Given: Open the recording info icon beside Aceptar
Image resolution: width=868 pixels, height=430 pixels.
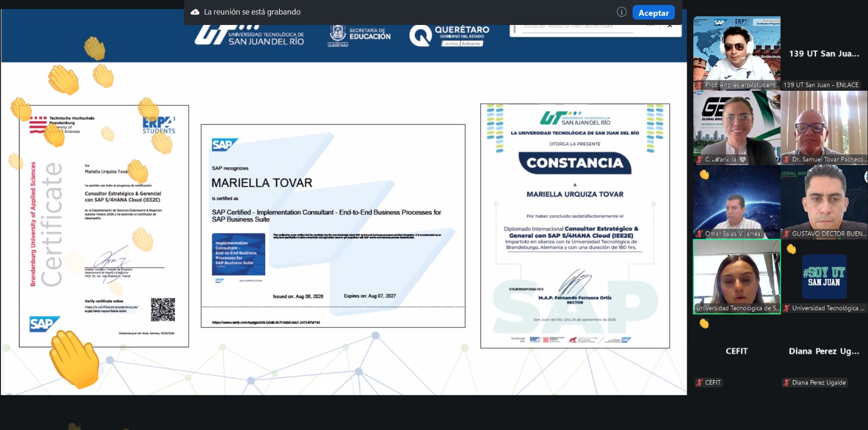Looking at the screenshot, I should [x=622, y=12].
